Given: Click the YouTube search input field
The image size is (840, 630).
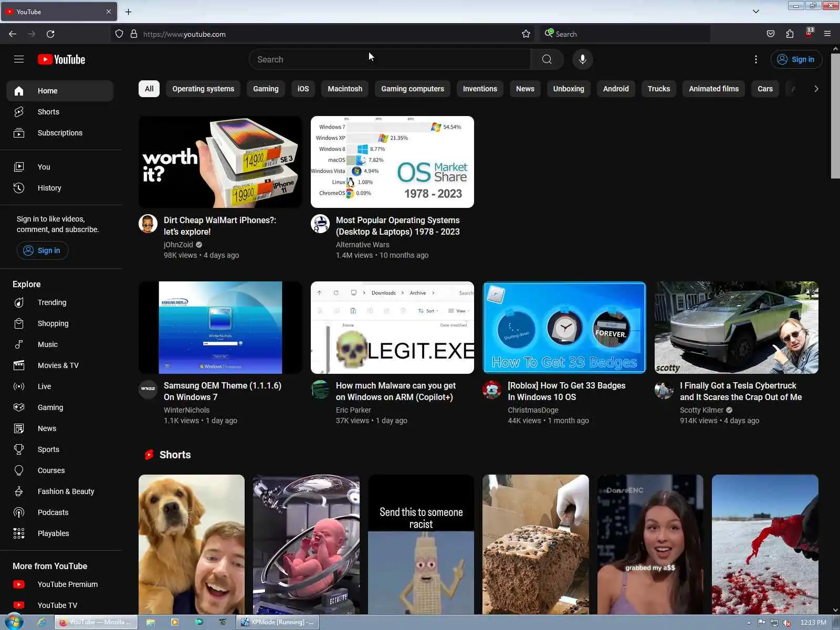Looking at the screenshot, I should click(390, 59).
